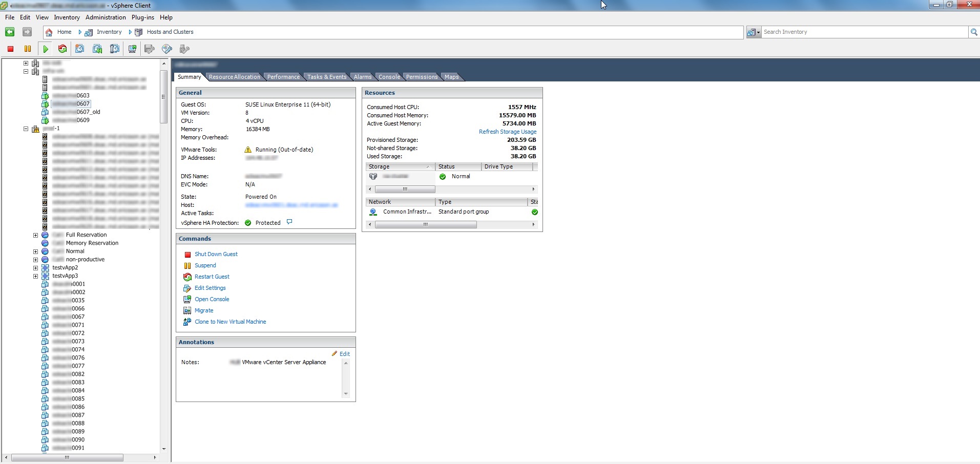The width and height of the screenshot is (980, 464).
Task: Click the Shut Down Guest command
Action: pyautogui.click(x=216, y=254)
